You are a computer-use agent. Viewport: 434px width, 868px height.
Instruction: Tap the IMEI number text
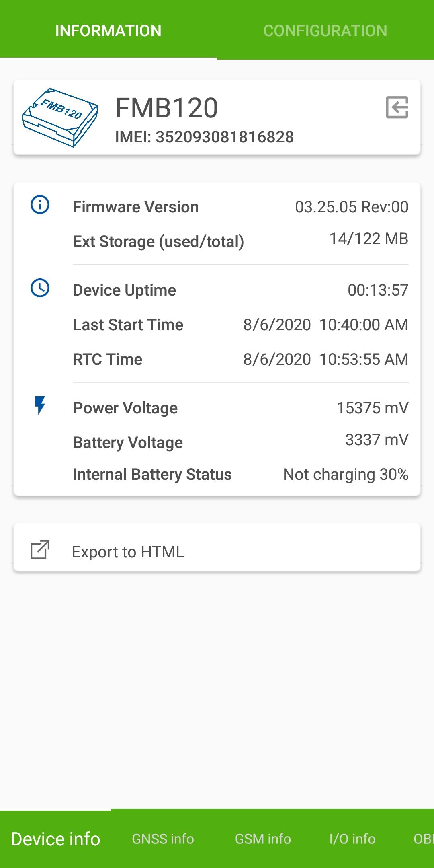coord(205,137)
